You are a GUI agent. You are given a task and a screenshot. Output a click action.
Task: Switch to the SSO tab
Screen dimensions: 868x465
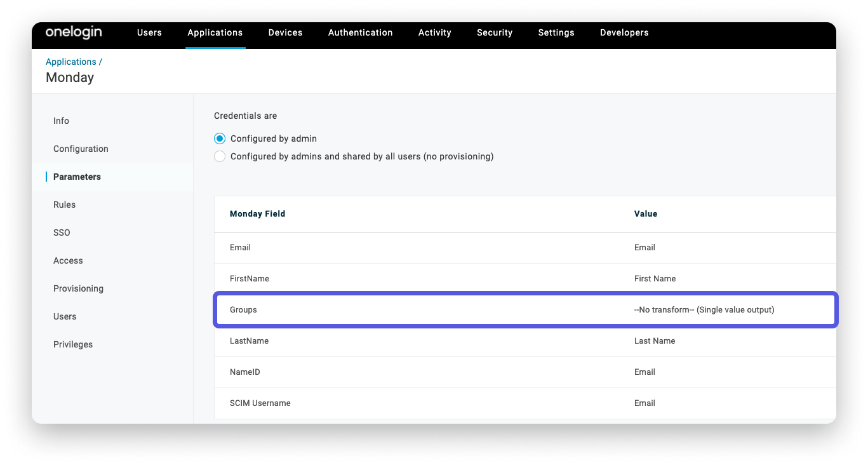[62, 232]
